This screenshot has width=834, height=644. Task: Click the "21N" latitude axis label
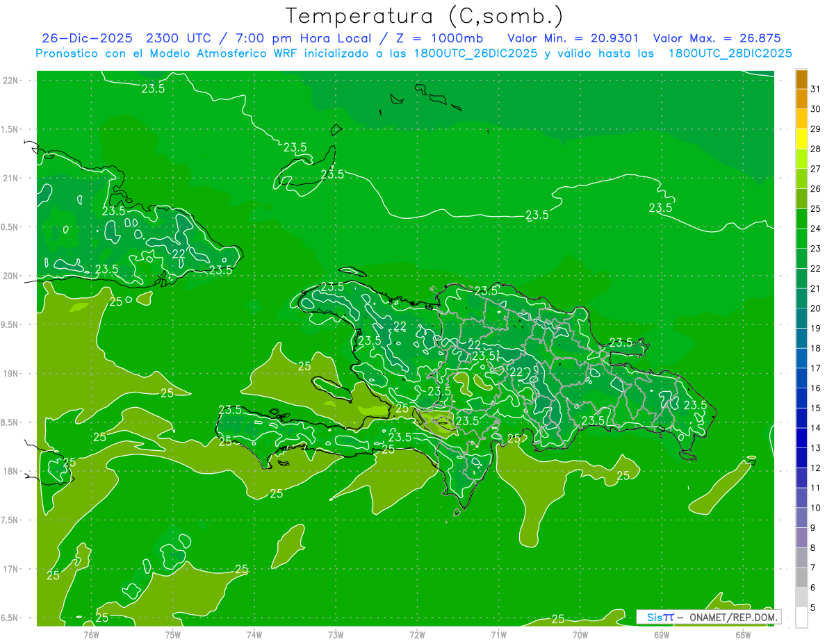10,178
